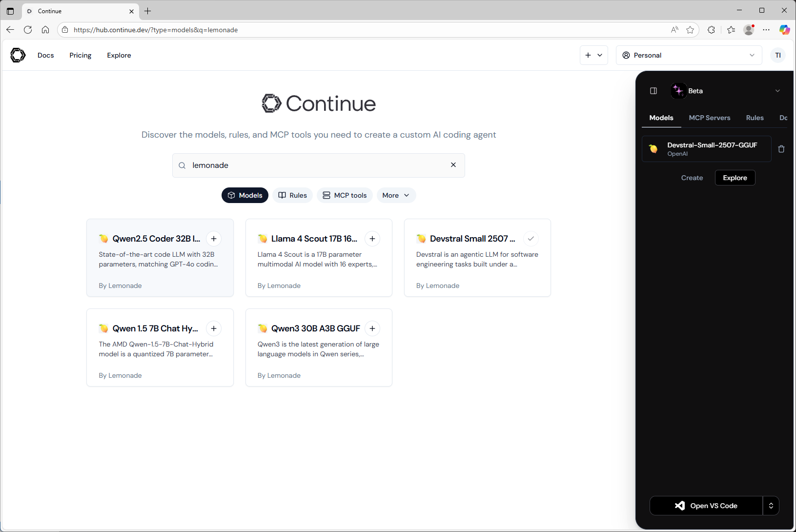This screenshot has width=796, height=532.
Task: Click the large Continue heading logo
Action: (x=319, y=103)
